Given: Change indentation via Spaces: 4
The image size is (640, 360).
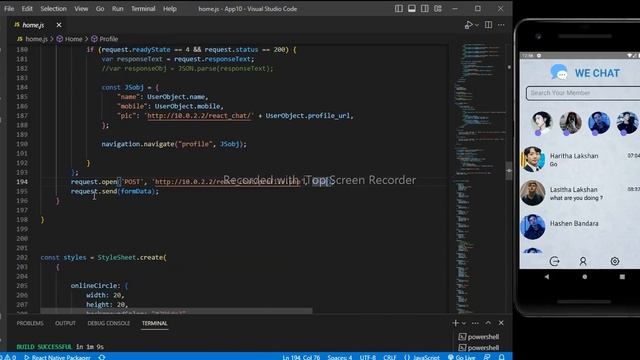Looking at the screenshot, I should point(340,357).
